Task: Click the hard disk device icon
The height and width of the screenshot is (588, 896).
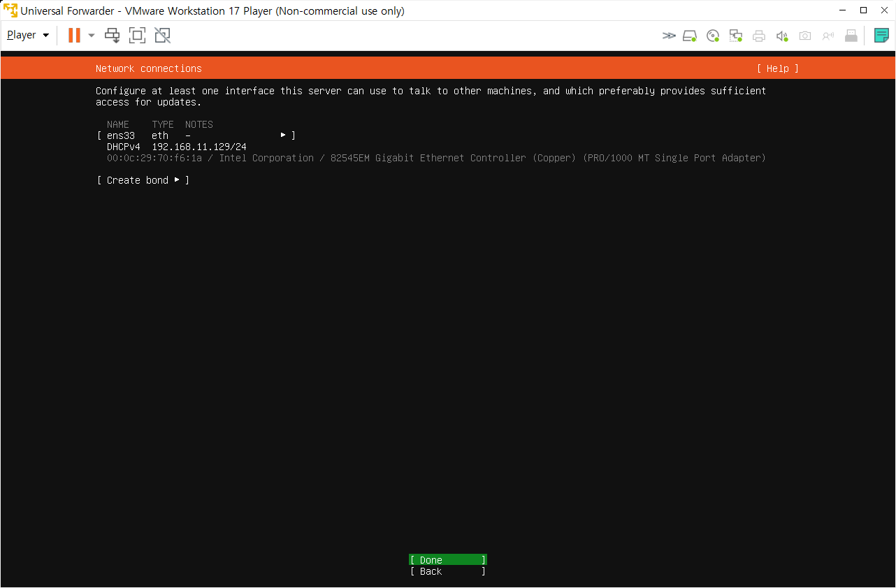Action: pos(690,36)
